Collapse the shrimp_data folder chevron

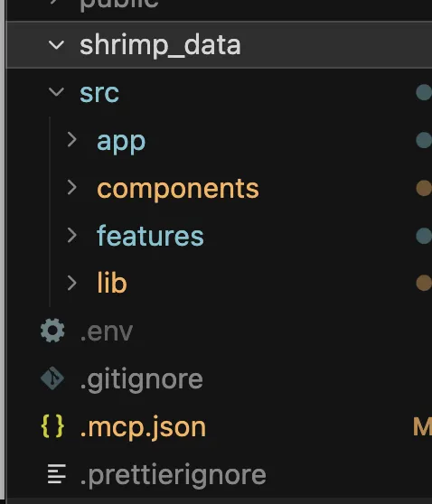(x=56, y=45)
